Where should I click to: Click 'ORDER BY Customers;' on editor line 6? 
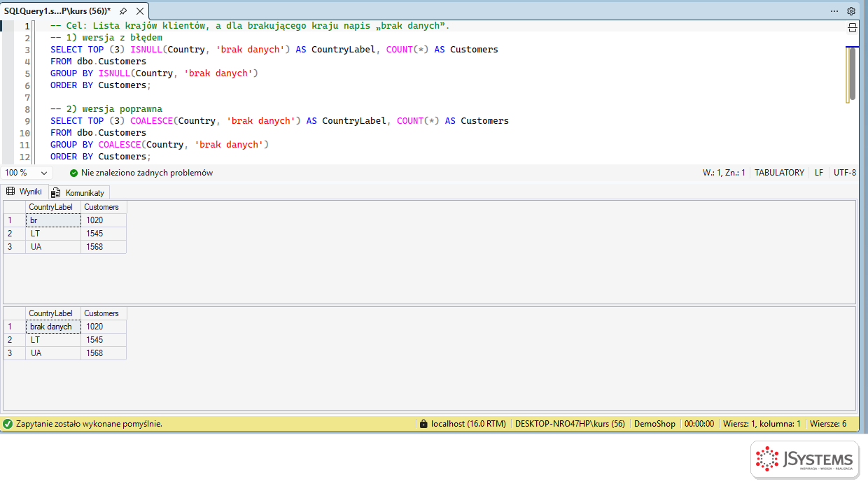pyautogui.click(x=101, y=85)
